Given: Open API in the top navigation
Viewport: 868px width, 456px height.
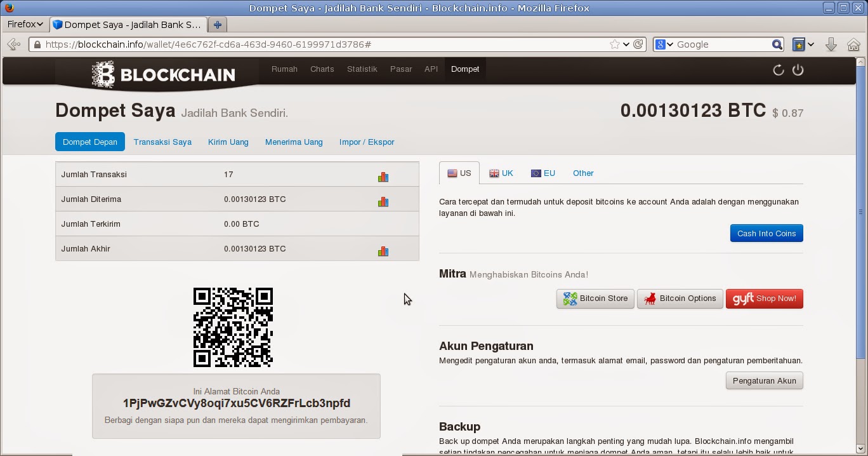Looking at the screenshot, I should pyautogui.click(x=431, y=69).
